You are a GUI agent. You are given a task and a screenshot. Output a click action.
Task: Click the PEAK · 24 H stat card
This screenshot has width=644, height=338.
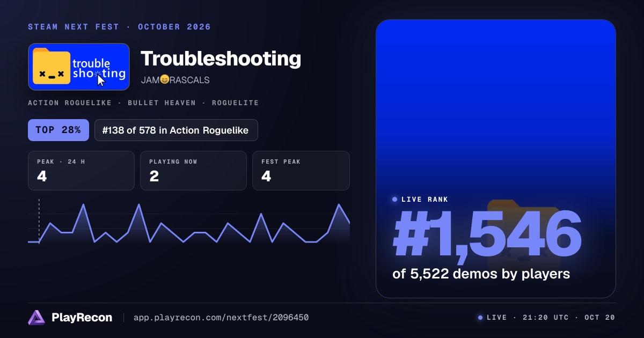tap(81, 171)
